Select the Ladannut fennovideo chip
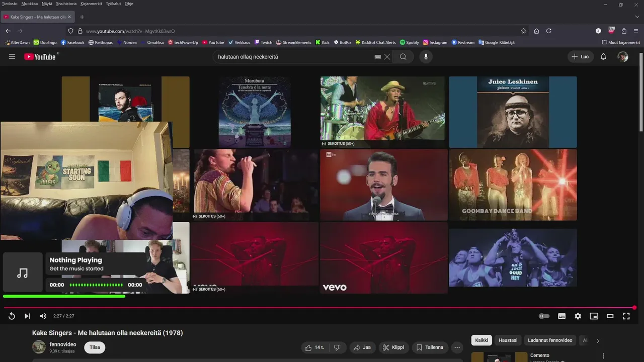 [x=550, y=340]
